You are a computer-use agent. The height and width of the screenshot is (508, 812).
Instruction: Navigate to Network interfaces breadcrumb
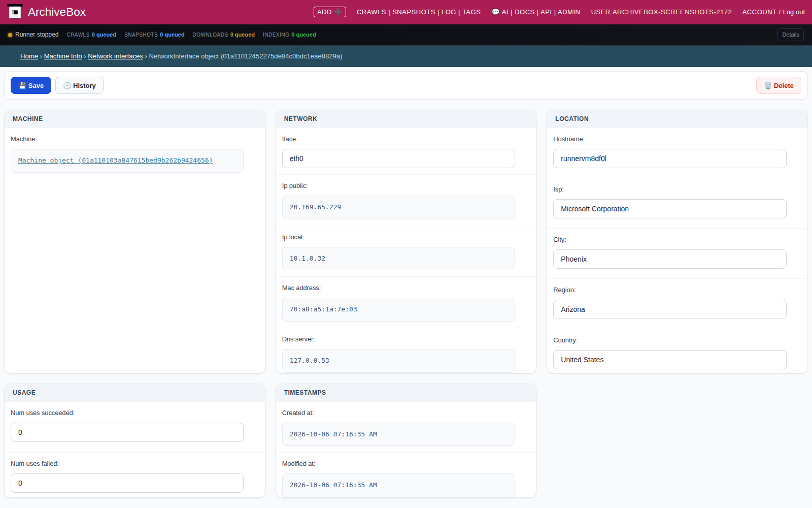pos(115,56)
